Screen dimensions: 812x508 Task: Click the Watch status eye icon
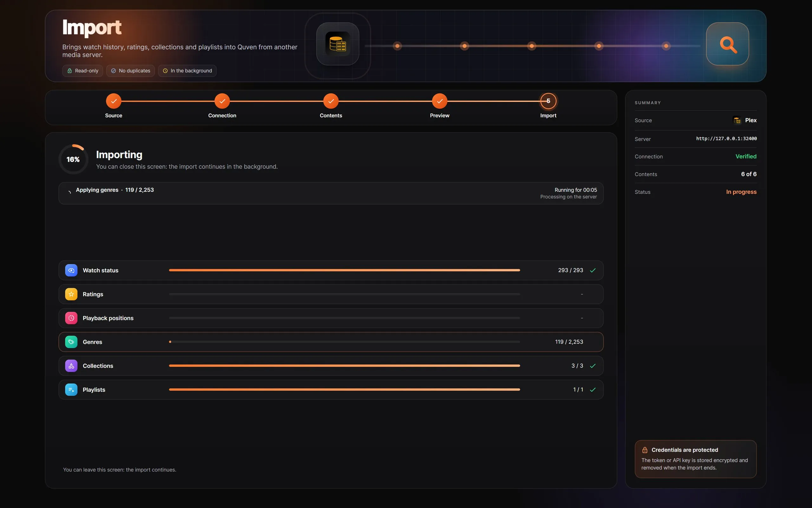point(71,270)
